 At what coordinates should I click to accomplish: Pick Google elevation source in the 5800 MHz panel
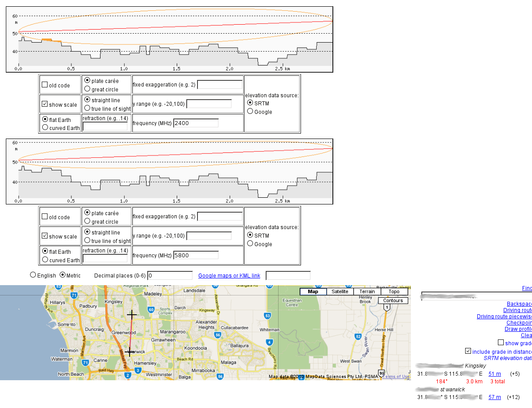pyautogui.click(x=250, y=244)
